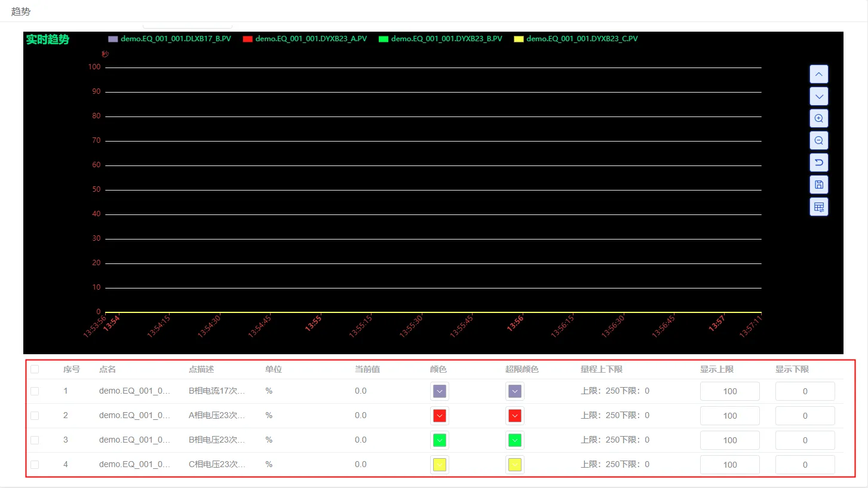Toggle DYXB23_A.PV series in the legend
Screen dimensions: 868x488
tap(305, 39)
